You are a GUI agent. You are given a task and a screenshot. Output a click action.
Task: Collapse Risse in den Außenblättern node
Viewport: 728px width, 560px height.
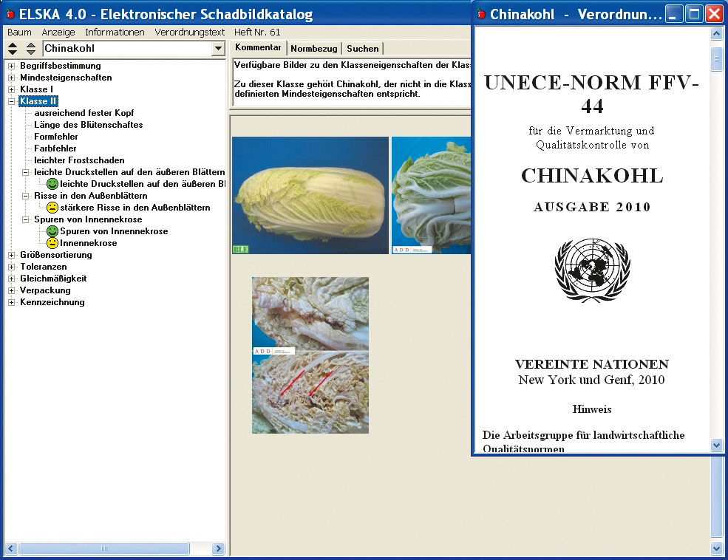(x=26, y=196)
